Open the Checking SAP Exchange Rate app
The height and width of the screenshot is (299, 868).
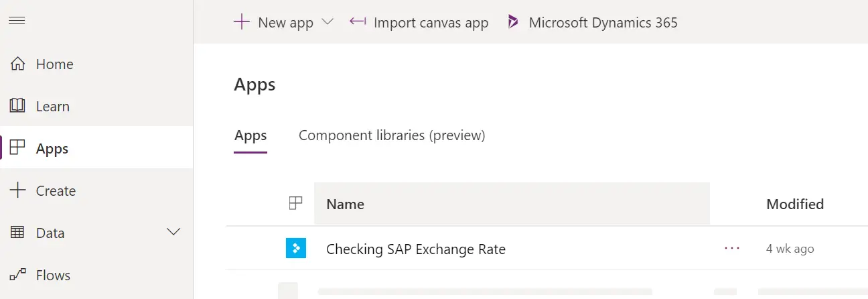coord(416,249)
